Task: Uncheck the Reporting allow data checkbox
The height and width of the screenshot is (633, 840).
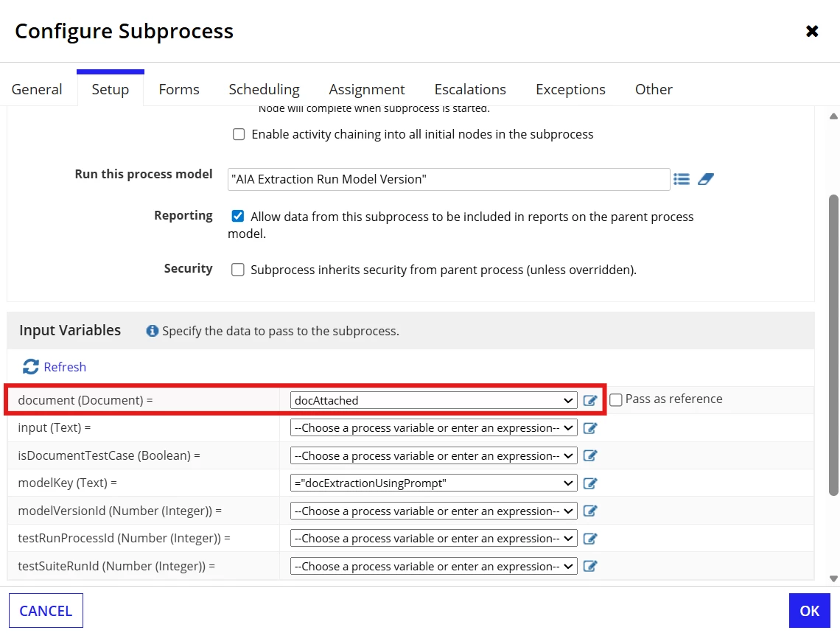Action: pos(238,216)
